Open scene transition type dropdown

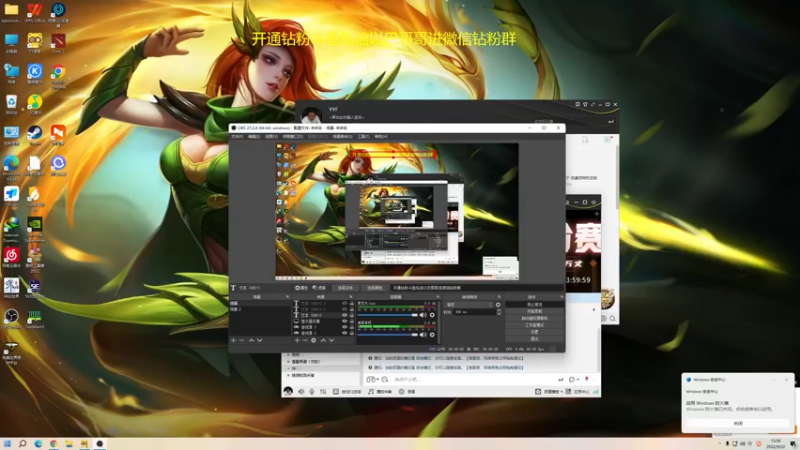469,305
